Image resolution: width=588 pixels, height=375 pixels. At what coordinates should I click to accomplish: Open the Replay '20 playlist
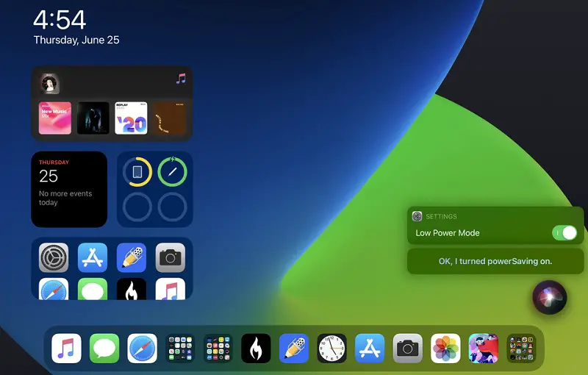131,118
